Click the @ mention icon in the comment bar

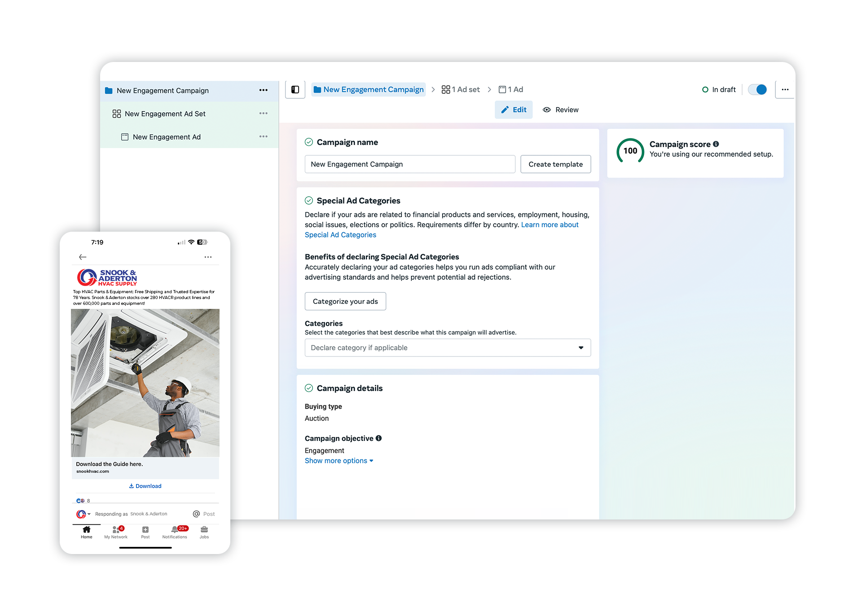point(196,514)
